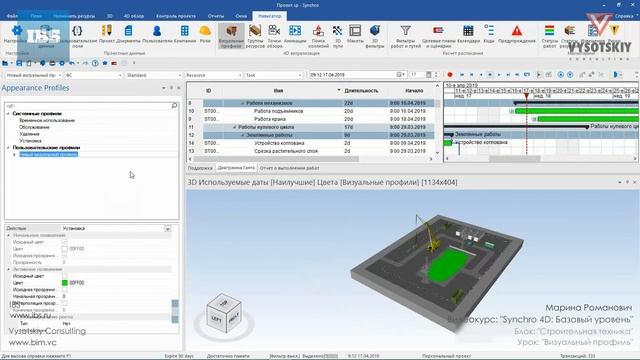The height and width of the screenshot is (360, 640).
Task: Click the task table horizontal scrollbar
Action: click(276, 159)
